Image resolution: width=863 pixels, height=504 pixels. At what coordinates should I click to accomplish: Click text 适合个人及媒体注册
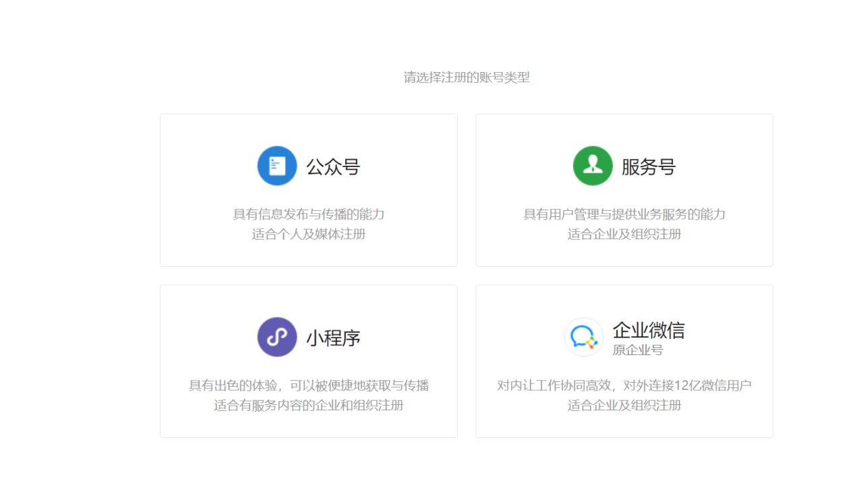(309, 234)
